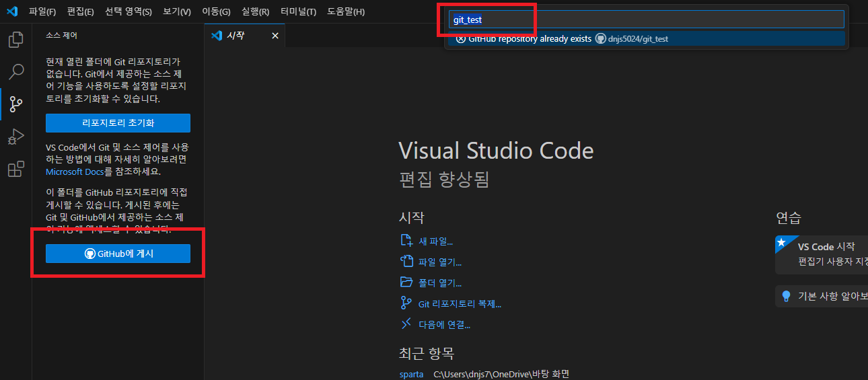Viewport: 868px width, 380px height.
Task: Open the 이동(G) menu
Action: [216, 11]
